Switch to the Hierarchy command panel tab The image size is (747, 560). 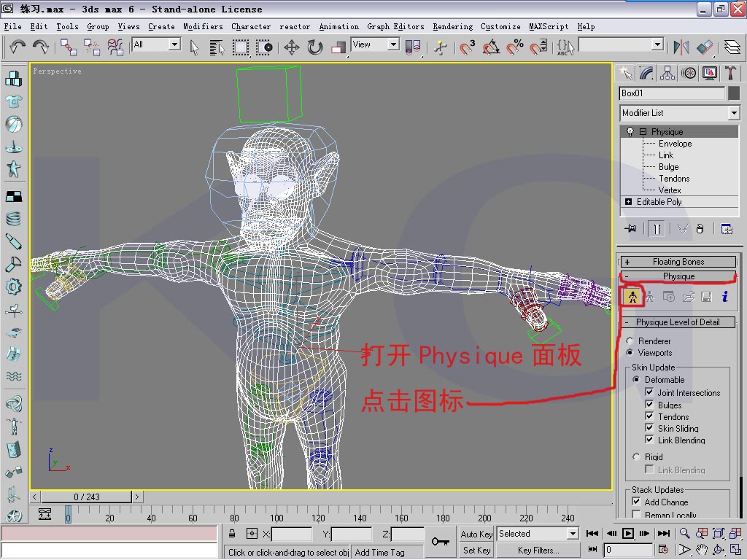click(x=667, y=73)
